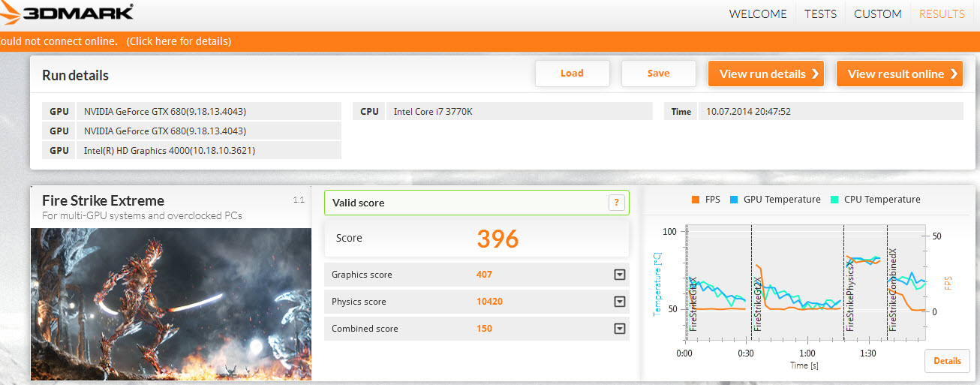980x385 pixels.
Task: Click the FPS orange legend swatch
Action: click(x=697, y=200)
